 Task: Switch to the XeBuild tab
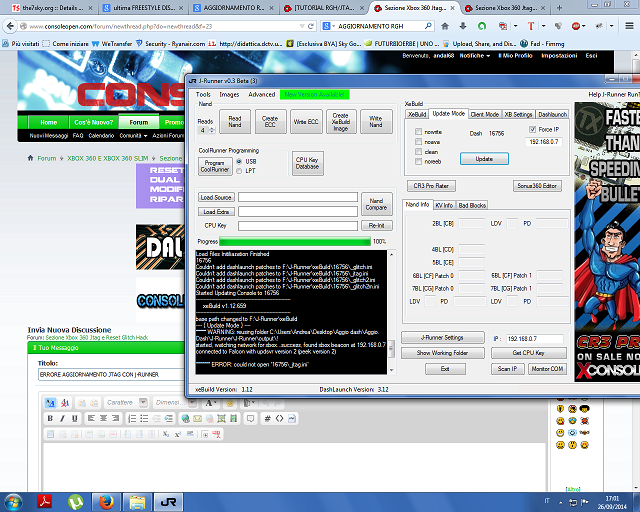[417, 114]
